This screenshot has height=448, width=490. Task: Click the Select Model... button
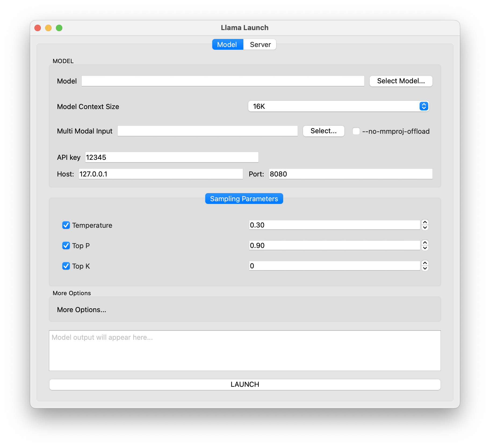(401, 81)
